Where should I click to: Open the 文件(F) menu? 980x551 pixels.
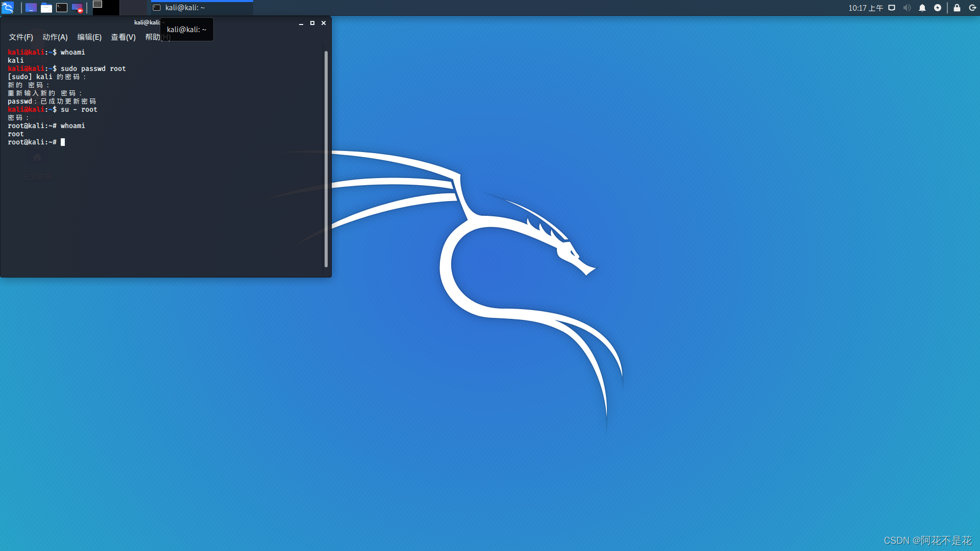coord(21,37)
